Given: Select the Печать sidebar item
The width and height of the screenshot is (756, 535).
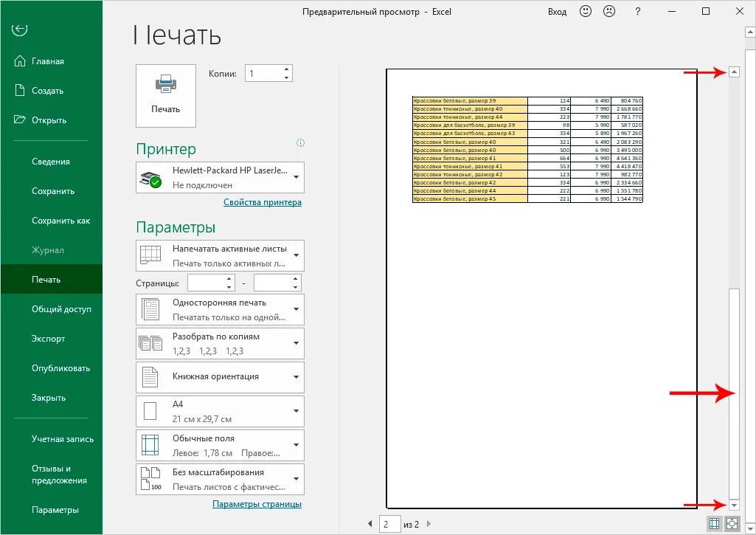Looking at the screenshot, I should pyautogui.click(x=51, y=280).
